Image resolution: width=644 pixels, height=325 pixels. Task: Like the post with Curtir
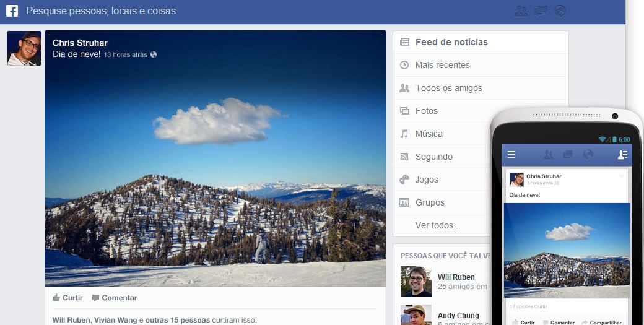(68, 298)
